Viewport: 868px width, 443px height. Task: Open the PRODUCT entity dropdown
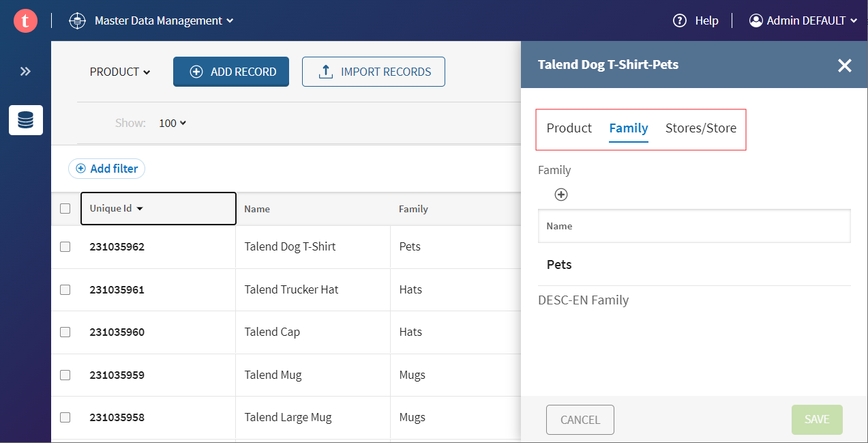[120, 72]
